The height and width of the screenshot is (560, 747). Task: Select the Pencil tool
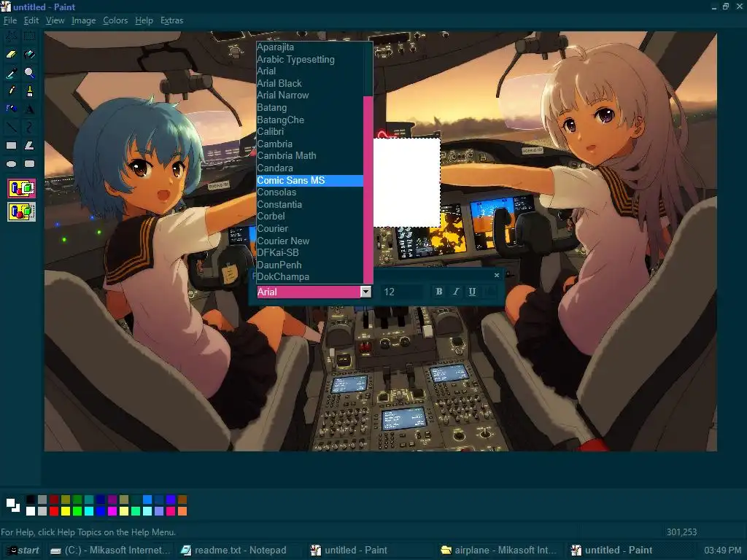point(12,90)
